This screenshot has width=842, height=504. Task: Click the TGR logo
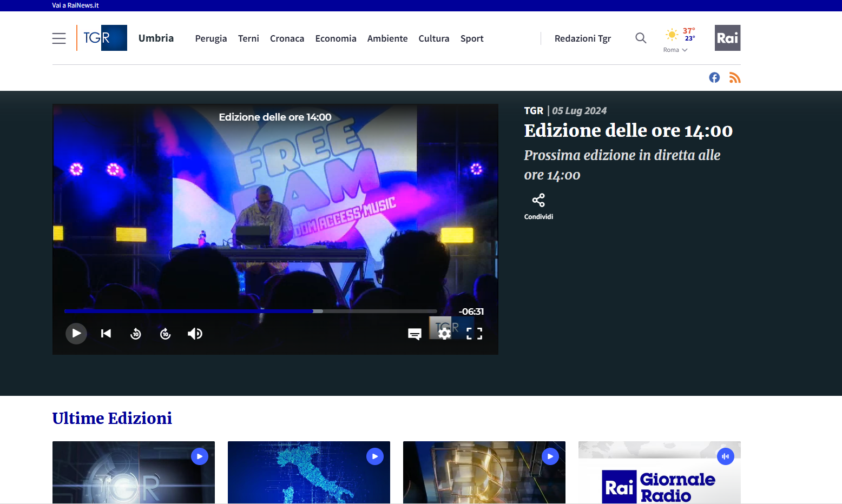click(x=102, y=38)
